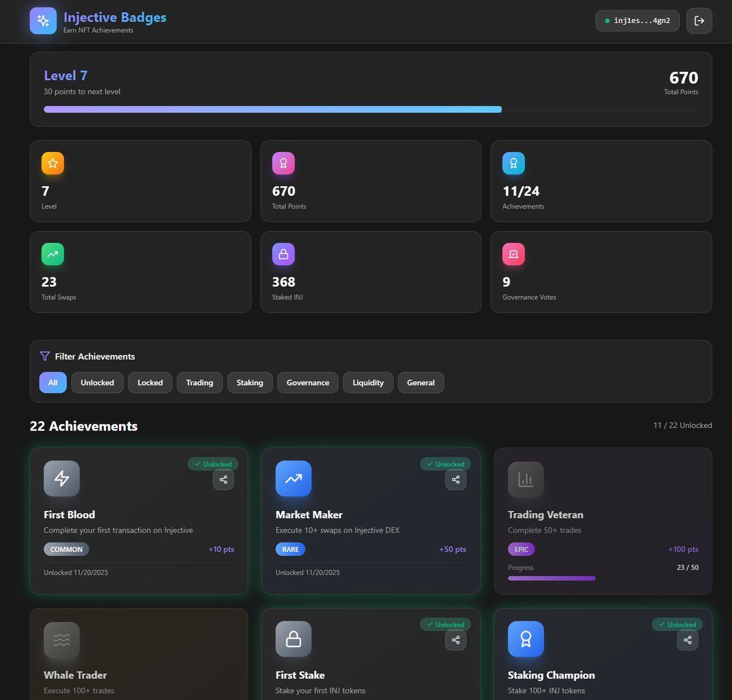The image size is (732, 700).
Task: Click the First Stake lock badge icon
Action: tap(293, 639)
